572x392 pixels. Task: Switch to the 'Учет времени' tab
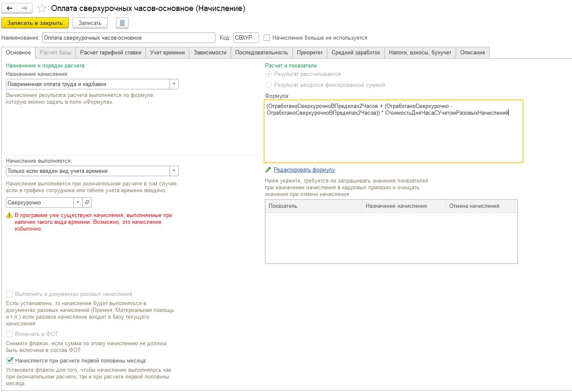(167, 53)
